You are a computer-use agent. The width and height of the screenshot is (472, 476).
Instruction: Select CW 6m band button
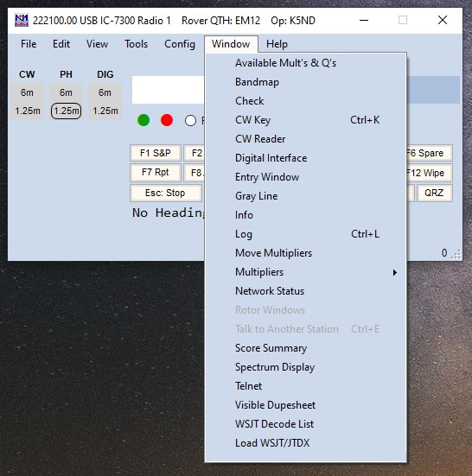point(27,92)
